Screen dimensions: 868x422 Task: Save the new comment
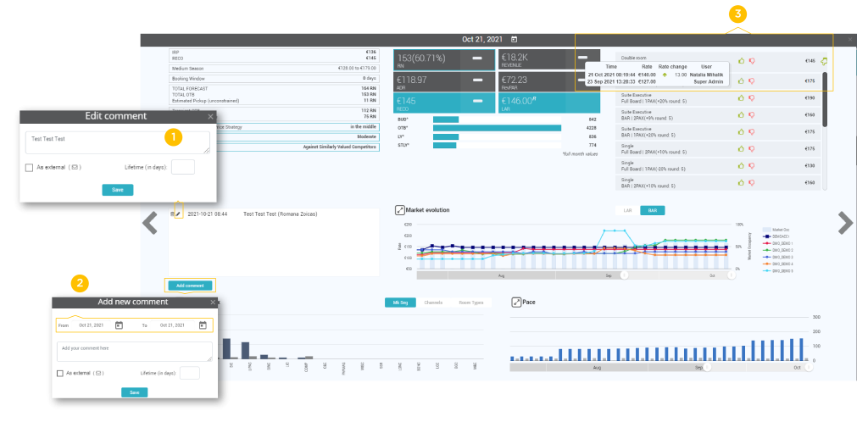tap(135, 392)
